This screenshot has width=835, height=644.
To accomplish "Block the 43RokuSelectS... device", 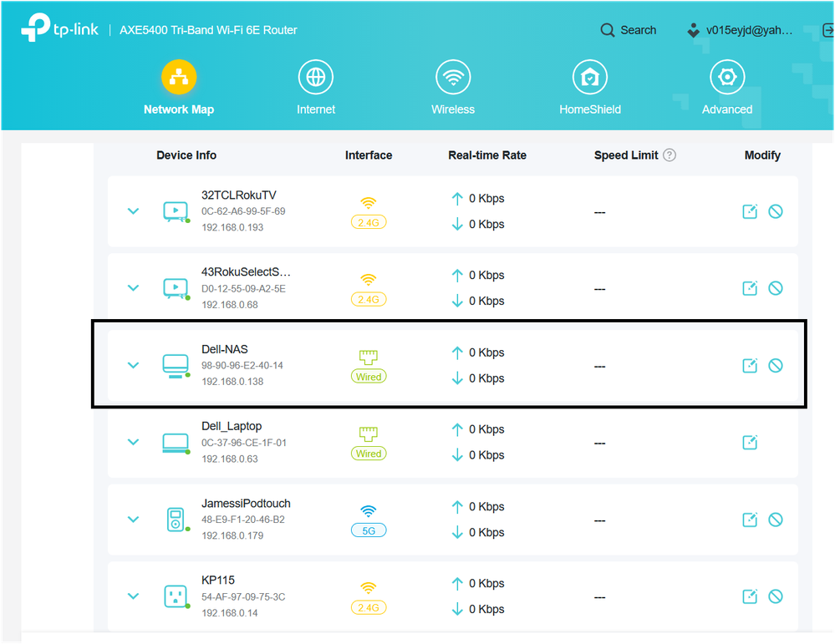I will [776, 288].
